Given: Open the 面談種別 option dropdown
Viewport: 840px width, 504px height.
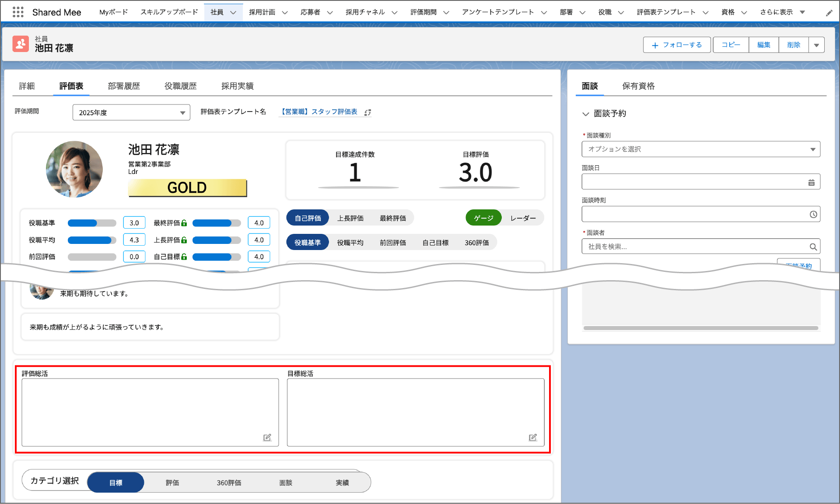Looking at the screenshot, I should point(700,149).
